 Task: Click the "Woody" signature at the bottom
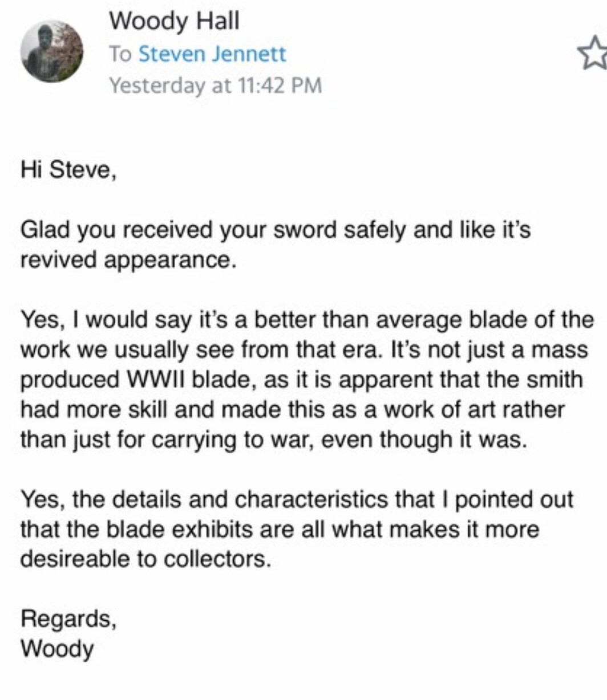[x=57, y=649]
